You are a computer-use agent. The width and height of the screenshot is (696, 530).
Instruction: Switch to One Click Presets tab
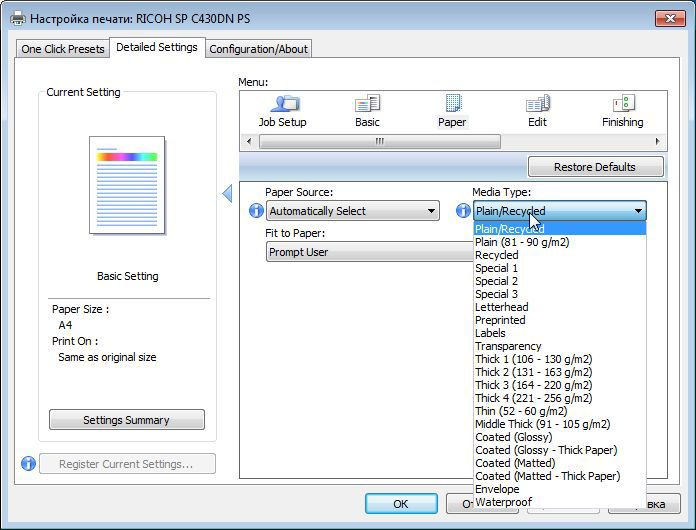coord(63,49)
